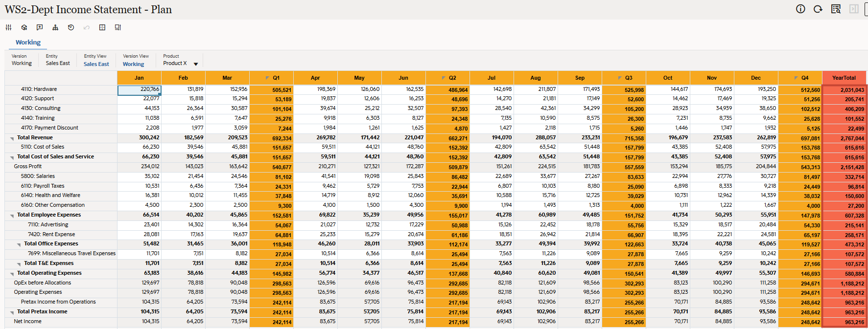The width and height of the screenshot is (868, 329).
Task: Click the 'Net Income' row label
Action: point(27,321)
